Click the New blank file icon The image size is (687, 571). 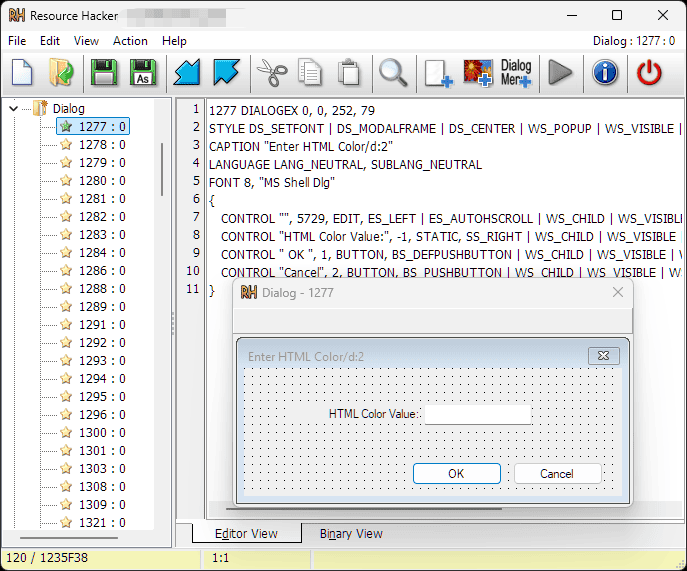22,72
